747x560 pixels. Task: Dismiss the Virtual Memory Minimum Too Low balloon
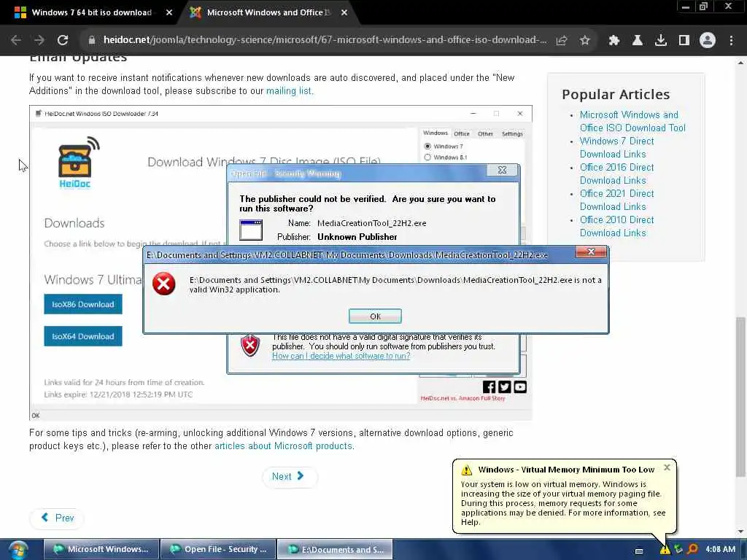667,467
